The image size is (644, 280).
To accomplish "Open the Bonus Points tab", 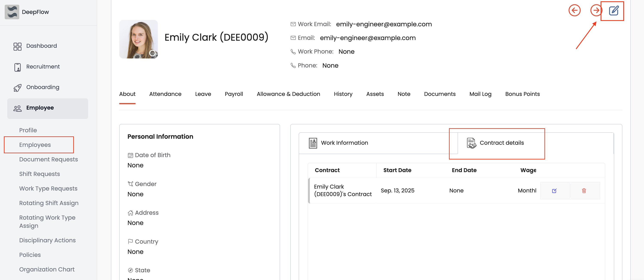I will tap(522, 94).
